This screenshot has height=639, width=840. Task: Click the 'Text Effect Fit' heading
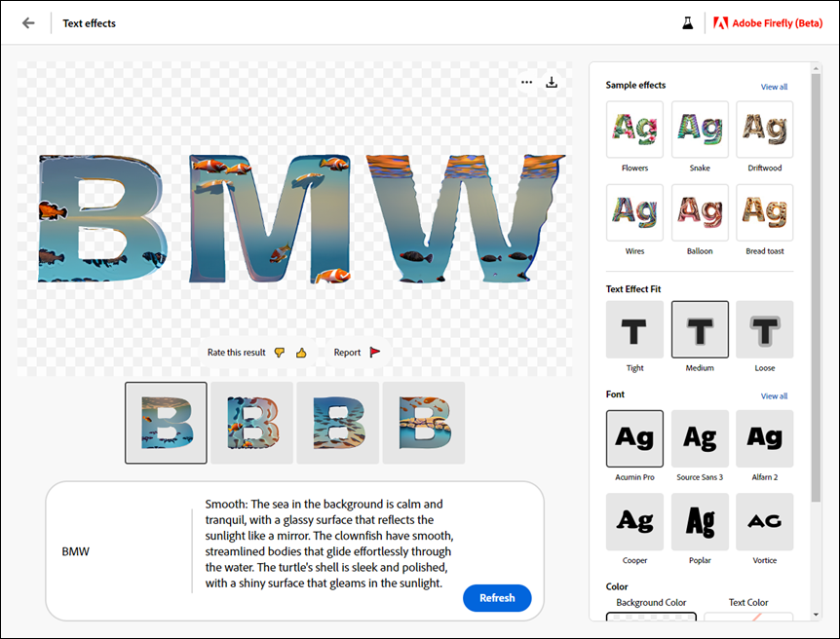point(633,289)
